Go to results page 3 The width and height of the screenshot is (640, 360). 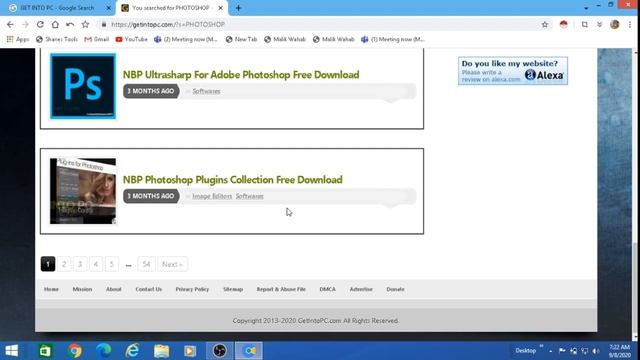coord(80,264)
